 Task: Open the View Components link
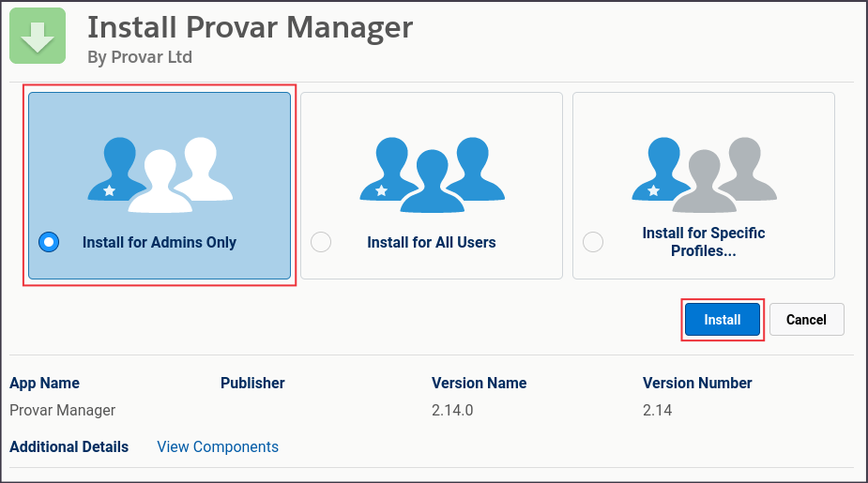[218, 446]
